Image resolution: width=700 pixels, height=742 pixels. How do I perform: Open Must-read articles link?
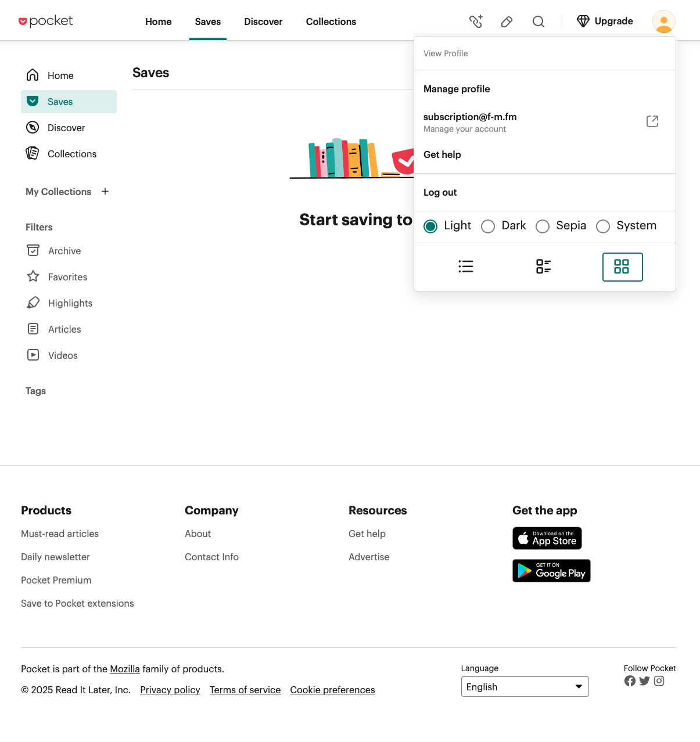pyautogui.click(x=60, y=534)
